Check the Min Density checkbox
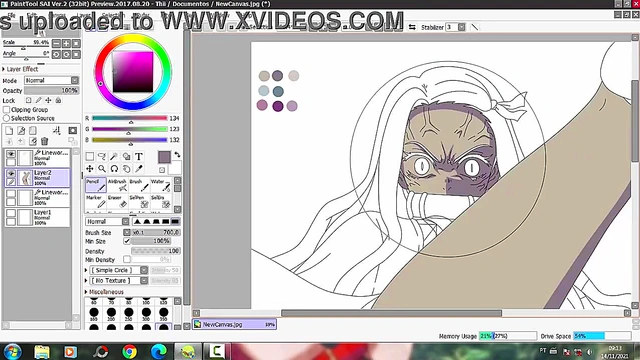 click(127, 260)
